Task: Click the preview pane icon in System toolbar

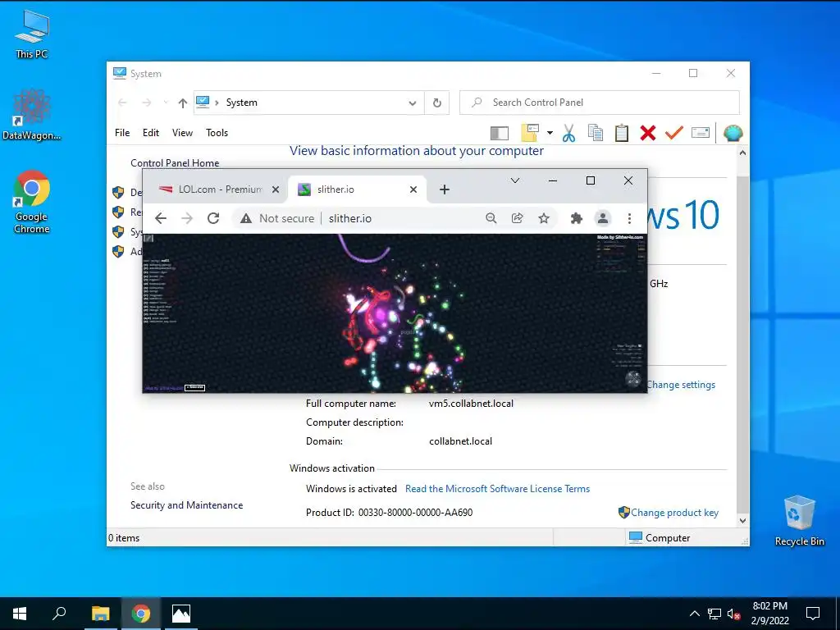Action: coord(500,133)
